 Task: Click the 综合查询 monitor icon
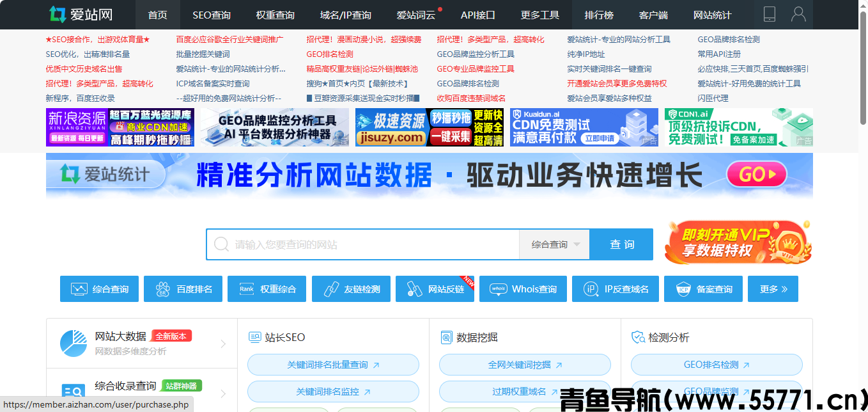click(x=79, y=289)
